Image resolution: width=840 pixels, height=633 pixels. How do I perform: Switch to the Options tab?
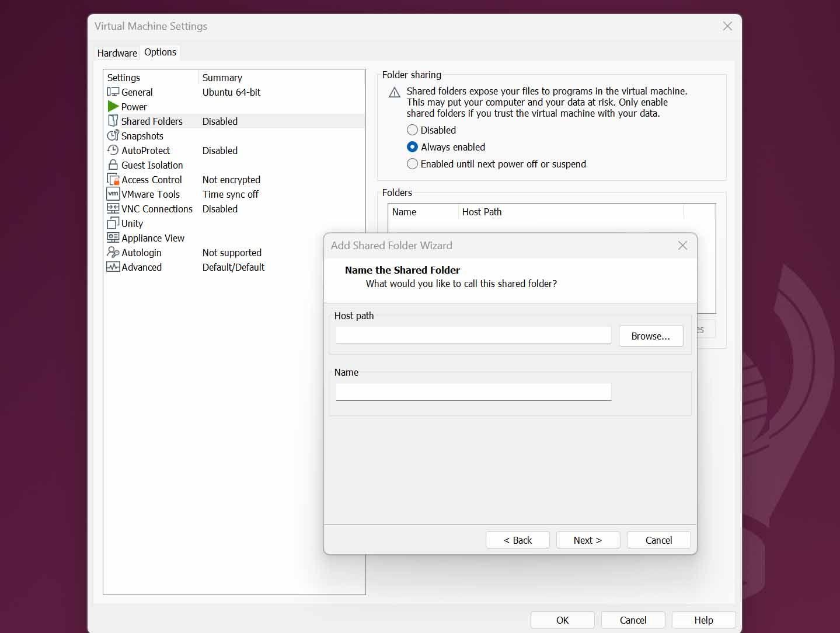coord(160,52)
